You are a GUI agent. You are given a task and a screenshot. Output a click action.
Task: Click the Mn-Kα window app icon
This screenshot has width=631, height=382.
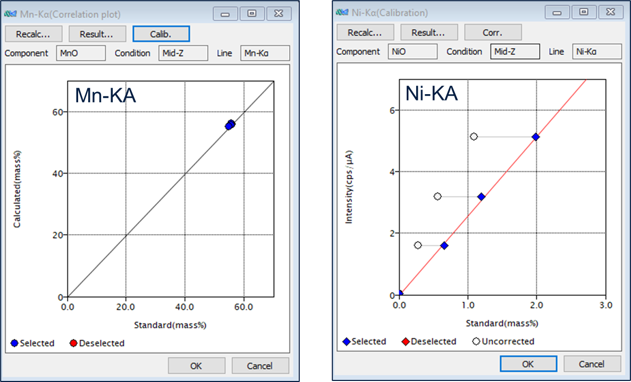10,14
